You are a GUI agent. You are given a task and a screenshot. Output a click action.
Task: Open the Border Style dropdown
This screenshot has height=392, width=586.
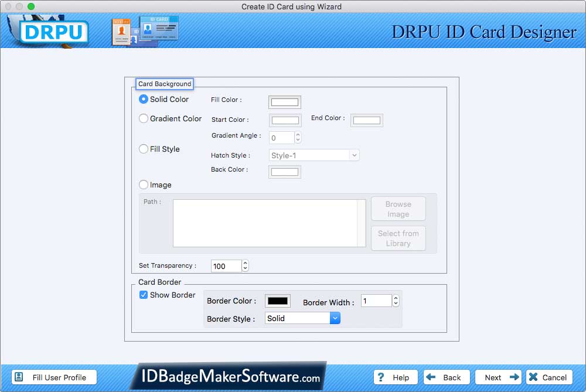click(x=303, y=318)
